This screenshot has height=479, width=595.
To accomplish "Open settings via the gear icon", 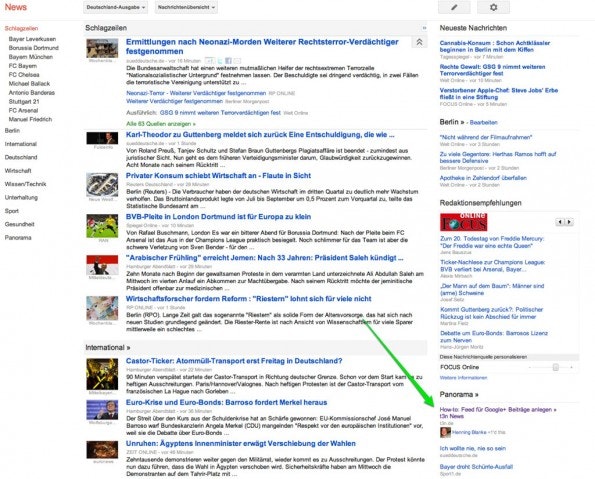I will pyautogui.click(x=493, y=7).
